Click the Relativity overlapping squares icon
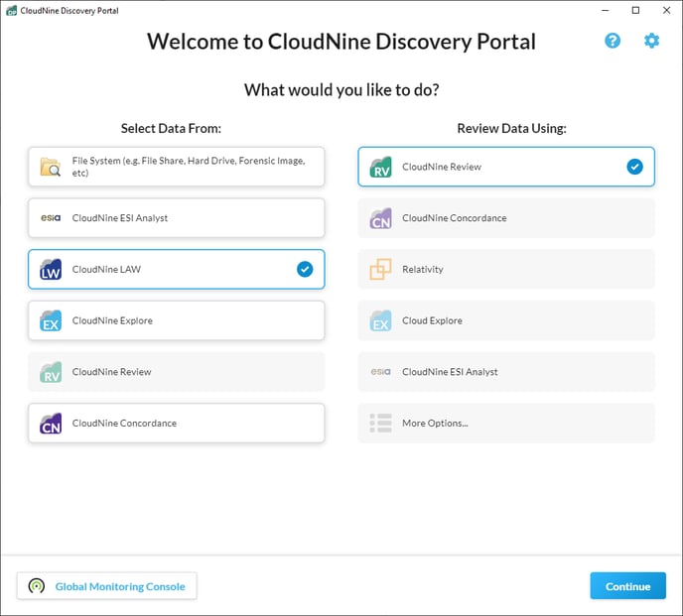 (380, 269)
